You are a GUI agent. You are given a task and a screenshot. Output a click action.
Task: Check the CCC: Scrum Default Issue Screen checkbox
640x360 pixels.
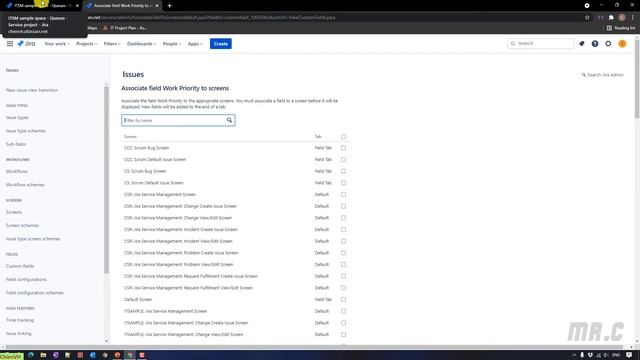[343, 160]
